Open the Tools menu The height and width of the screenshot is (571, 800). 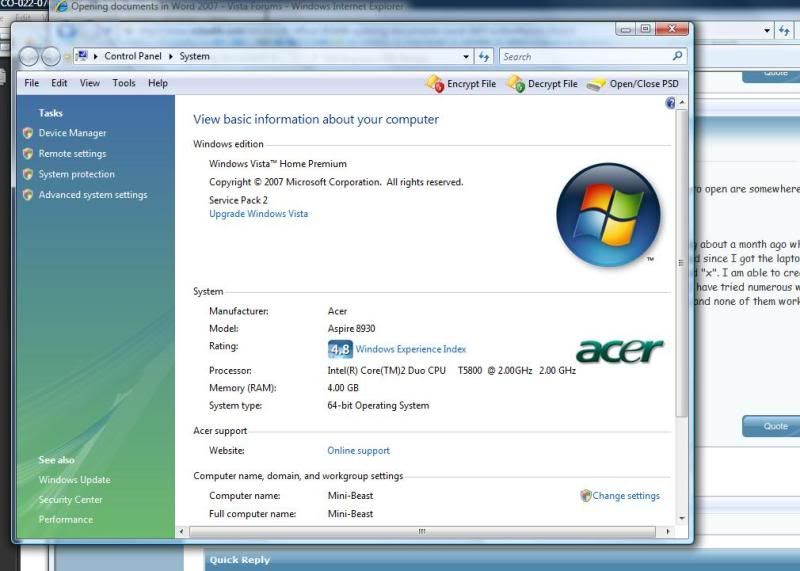[x=124, y=83]
